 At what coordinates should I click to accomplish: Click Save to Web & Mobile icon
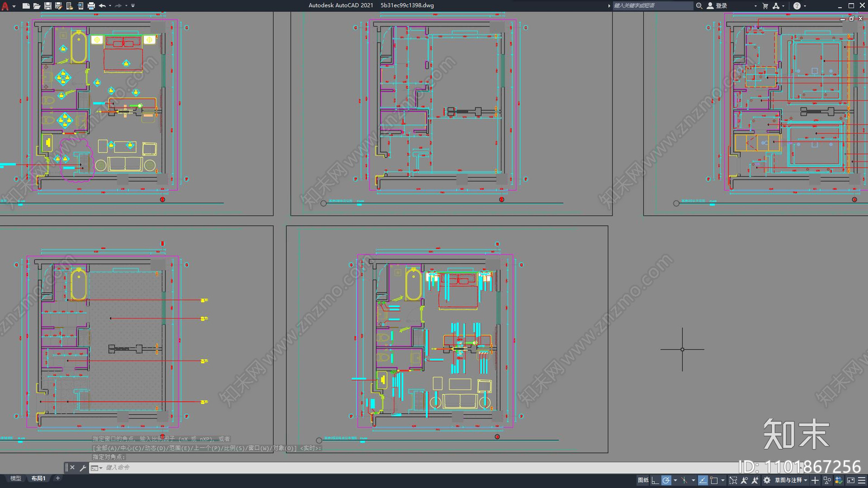point(80,6)
